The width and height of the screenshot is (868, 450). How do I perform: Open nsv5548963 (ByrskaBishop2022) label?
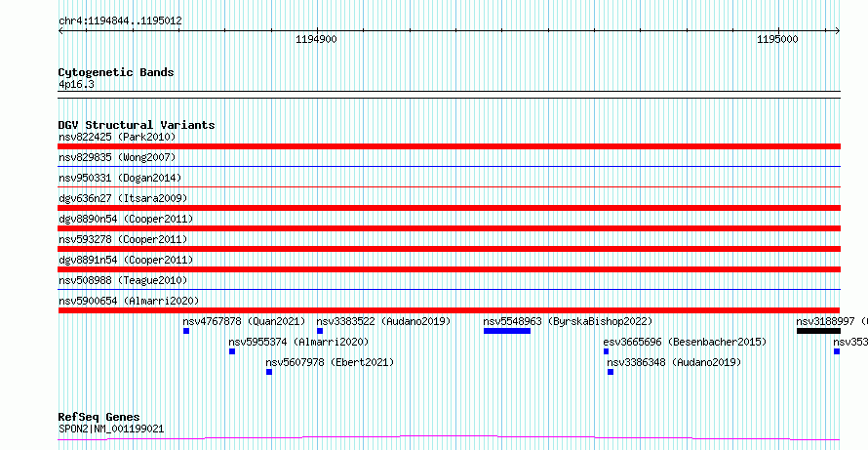568,321
